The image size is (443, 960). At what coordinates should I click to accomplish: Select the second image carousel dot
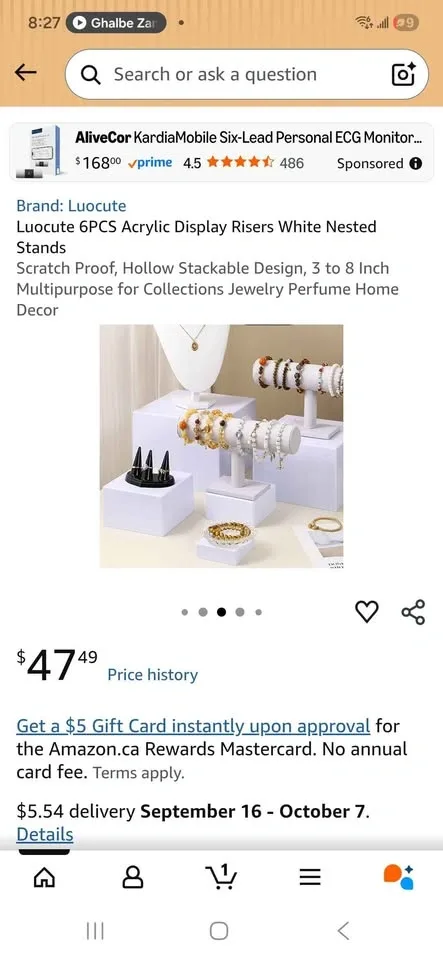pyautogui.click(x=203, y=612)
